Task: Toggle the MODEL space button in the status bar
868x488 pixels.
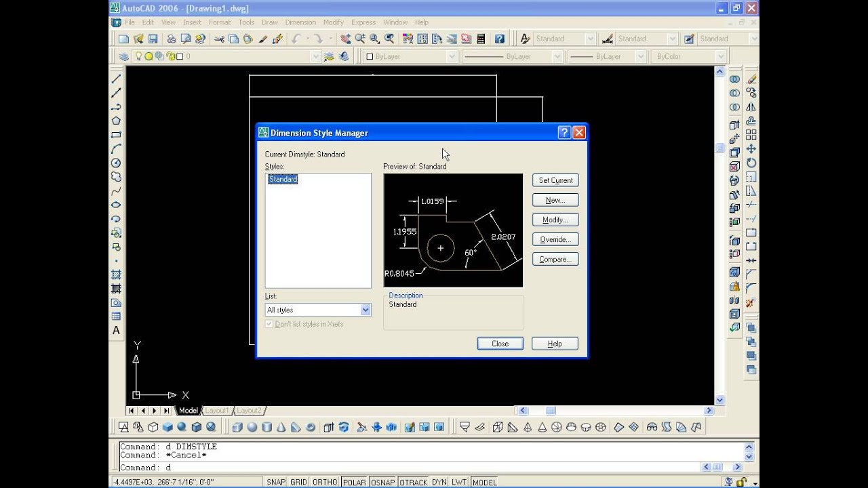Action: pos(485,482)
